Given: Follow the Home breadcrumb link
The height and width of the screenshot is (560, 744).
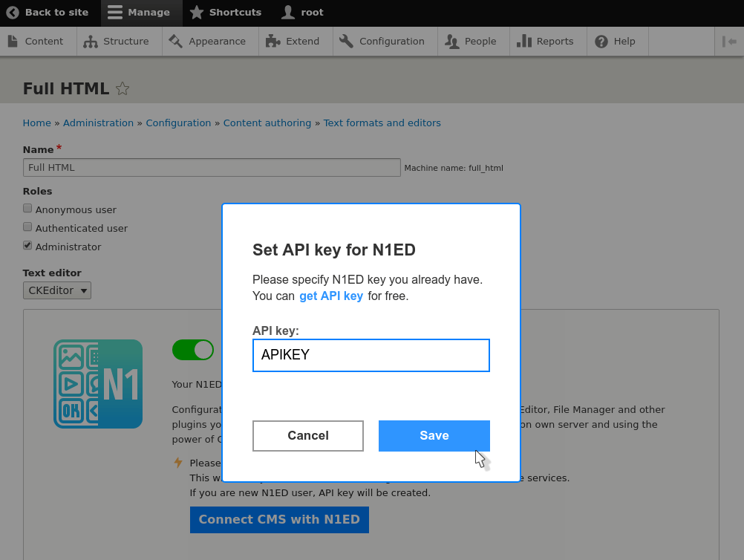Looking at the screenshot, I should (37, 123).
